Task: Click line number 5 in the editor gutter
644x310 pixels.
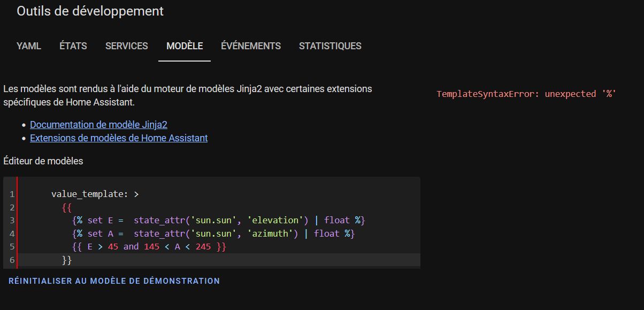Action: tap(12, 246)
